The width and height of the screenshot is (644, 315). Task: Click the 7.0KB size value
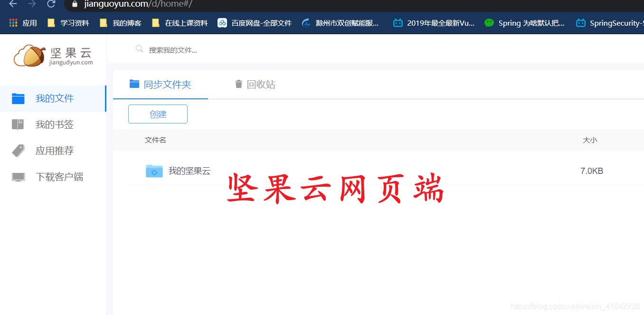[592, 171]
